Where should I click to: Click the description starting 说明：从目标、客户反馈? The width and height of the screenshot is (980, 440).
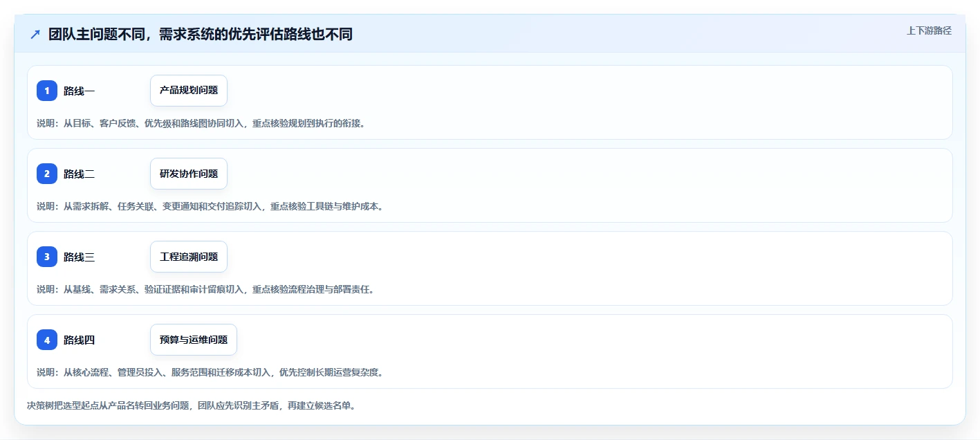point(201,123)
